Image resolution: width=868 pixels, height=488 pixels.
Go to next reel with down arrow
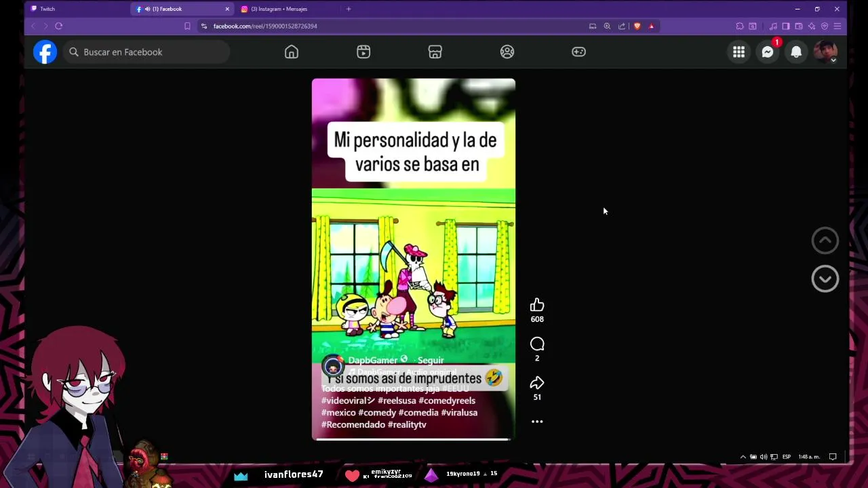click(x=825, y=279)
